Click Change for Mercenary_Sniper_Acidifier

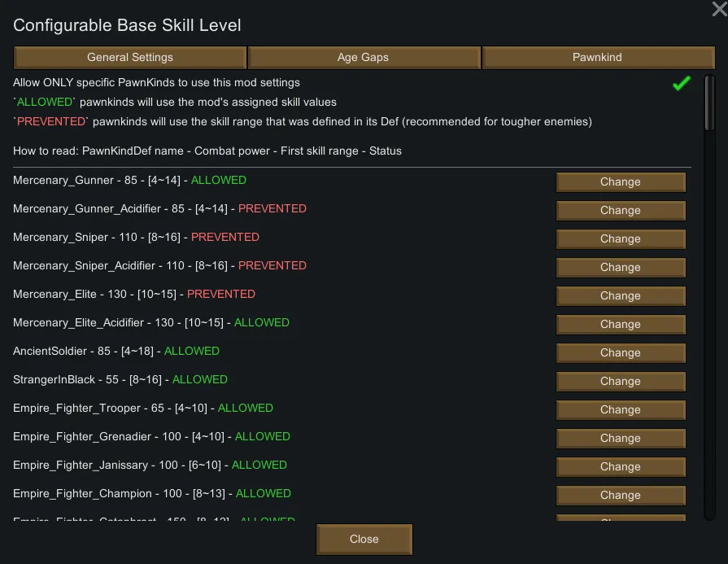621,268
